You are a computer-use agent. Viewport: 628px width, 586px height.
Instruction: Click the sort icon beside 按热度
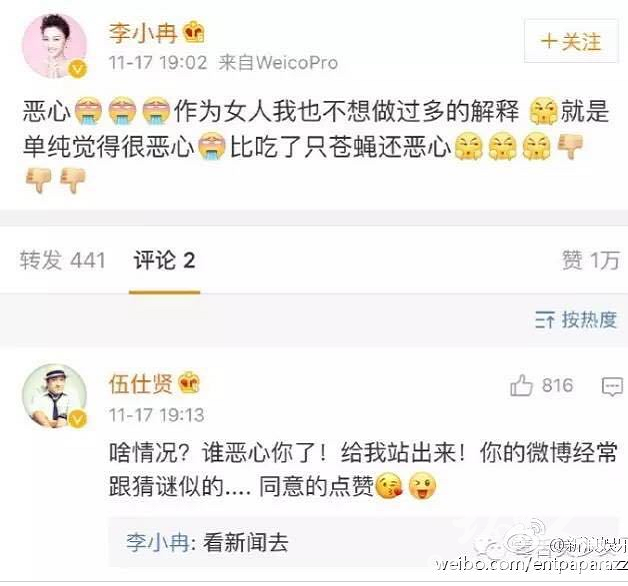pos(545,320)
